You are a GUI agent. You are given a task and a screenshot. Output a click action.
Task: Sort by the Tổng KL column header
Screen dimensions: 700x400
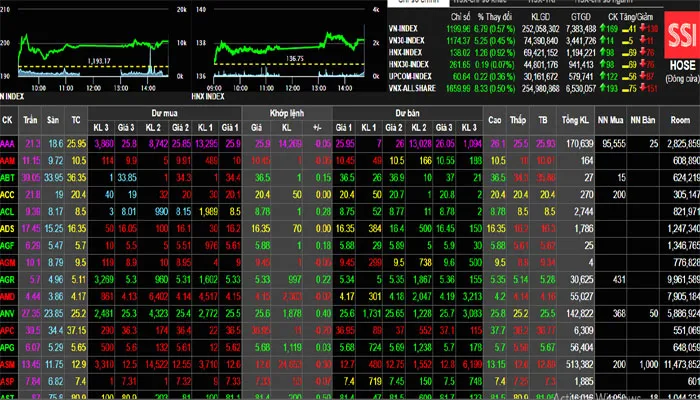point(572,120)
